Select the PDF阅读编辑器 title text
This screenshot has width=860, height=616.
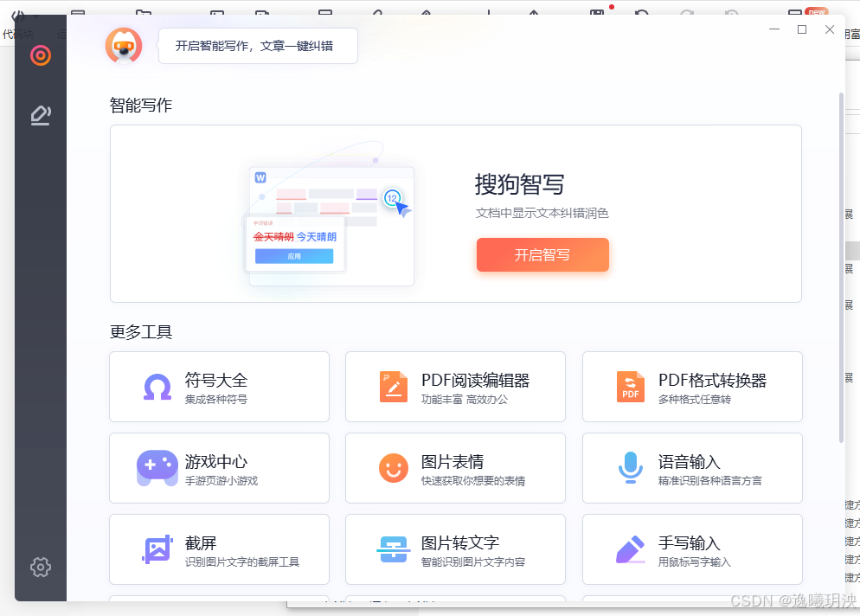[x=476, y=380]
